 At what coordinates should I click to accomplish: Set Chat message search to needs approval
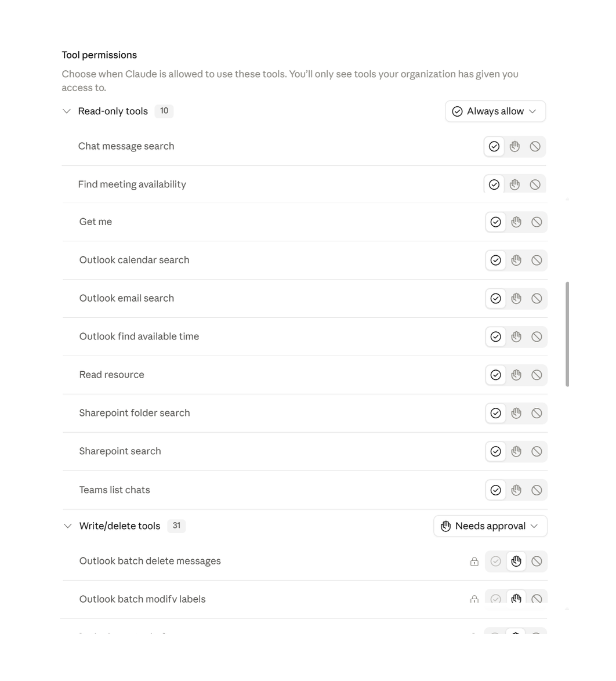pos(514,146)
